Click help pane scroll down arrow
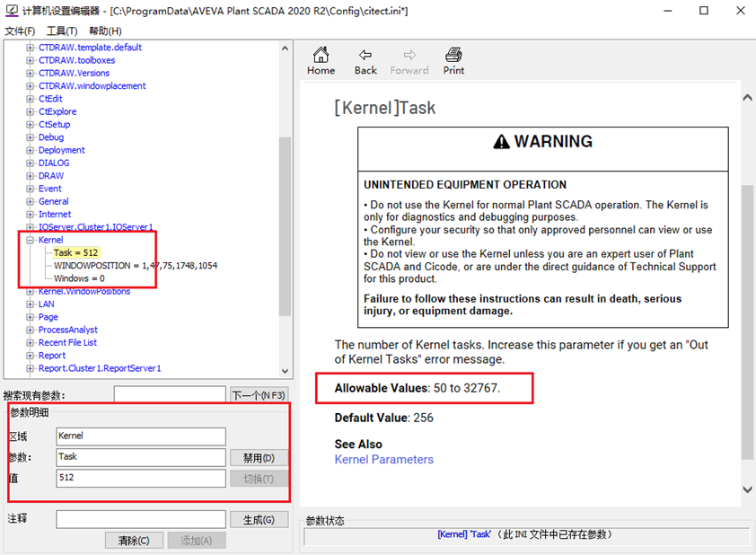756x555 pixels. click(747, 489)
